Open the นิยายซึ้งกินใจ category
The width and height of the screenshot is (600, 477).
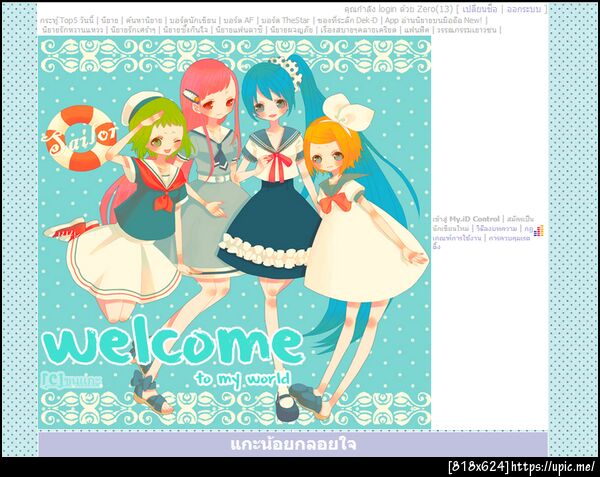[x=186, y=29]
